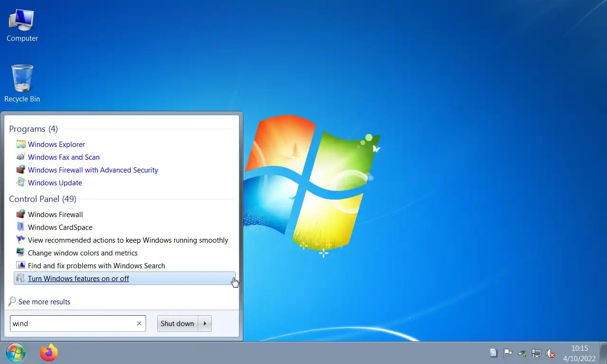Select Turn Windows features on or off
The width and height of the screenshot is (607, 364).
pos(125,278)
